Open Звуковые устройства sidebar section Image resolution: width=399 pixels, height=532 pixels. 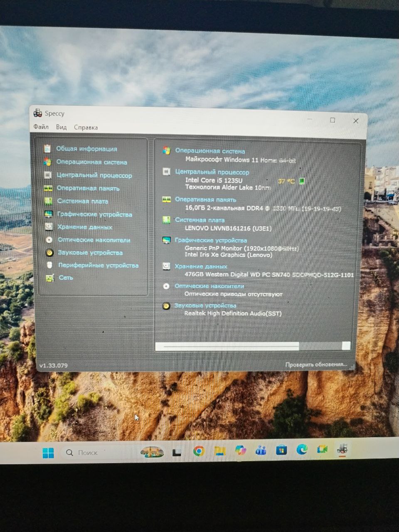point(90,253)
